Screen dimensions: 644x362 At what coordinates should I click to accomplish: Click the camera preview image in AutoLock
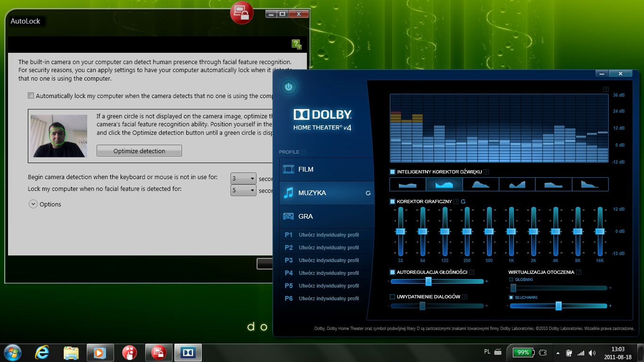[x=59, y=136]
